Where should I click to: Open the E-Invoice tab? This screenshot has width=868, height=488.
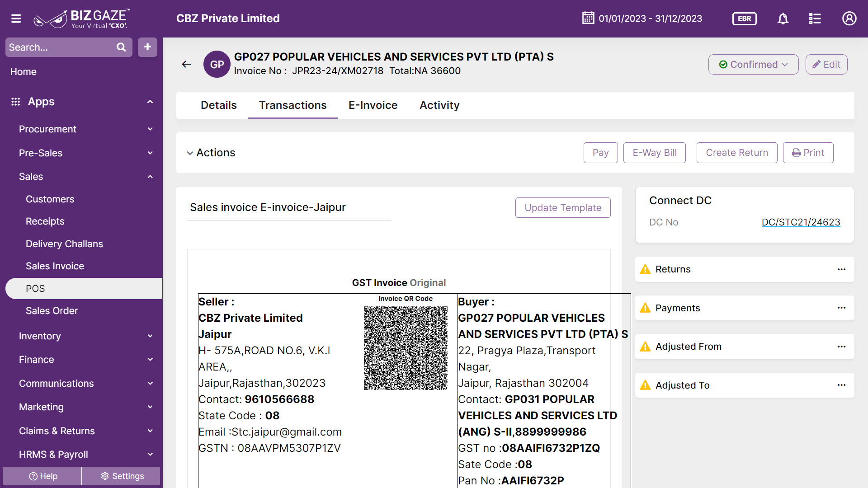[373, 105]
